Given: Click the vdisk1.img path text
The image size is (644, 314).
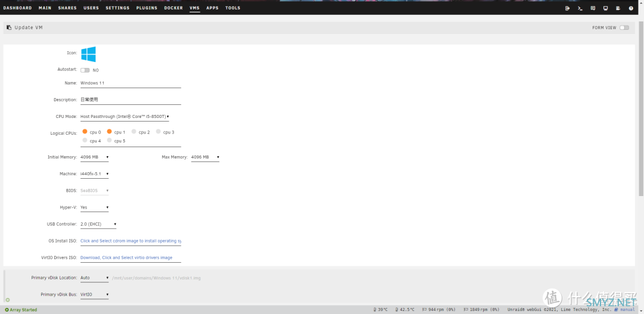Looking at the screenshot, I should (x=156, y=278).
